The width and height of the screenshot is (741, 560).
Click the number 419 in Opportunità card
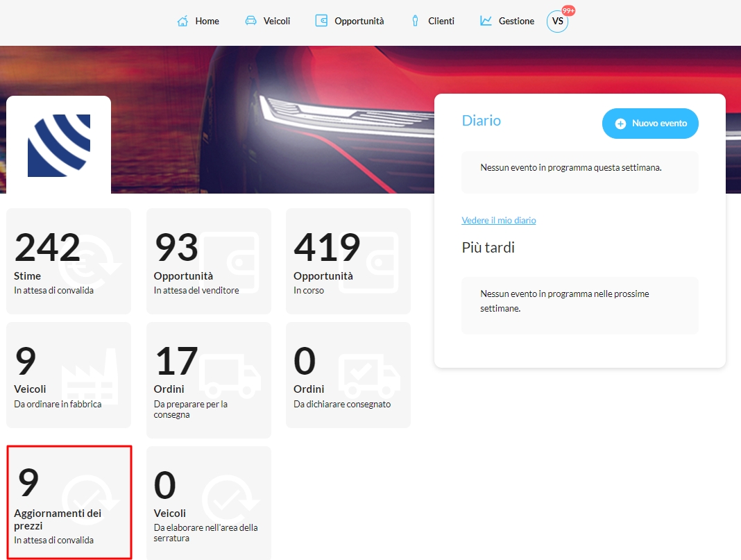pos(327,247)
